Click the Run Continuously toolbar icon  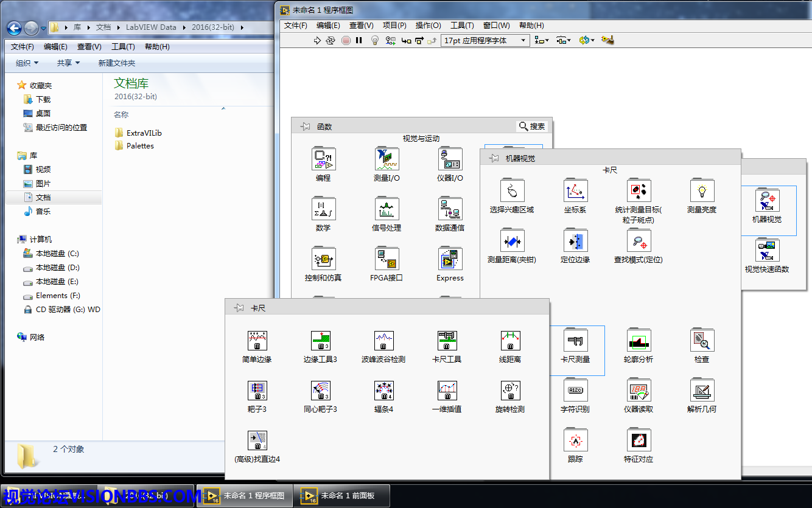[x=331, y=41]
